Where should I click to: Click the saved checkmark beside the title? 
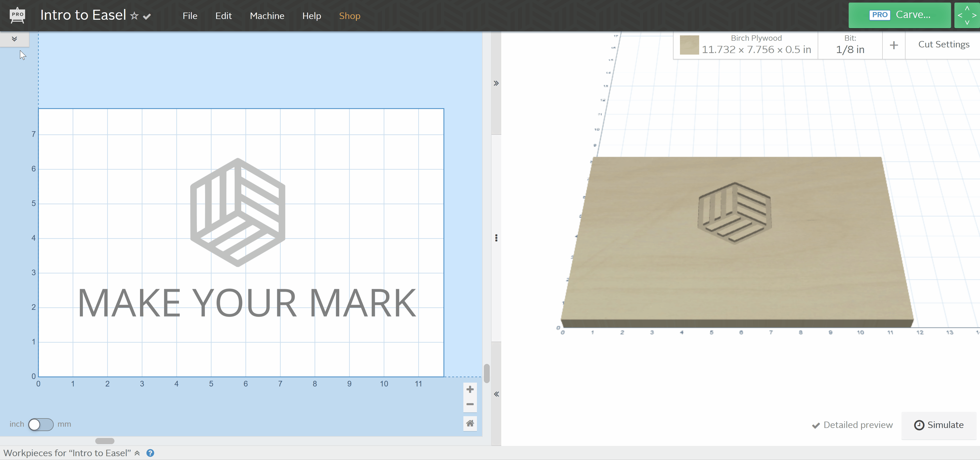(147, 16)
